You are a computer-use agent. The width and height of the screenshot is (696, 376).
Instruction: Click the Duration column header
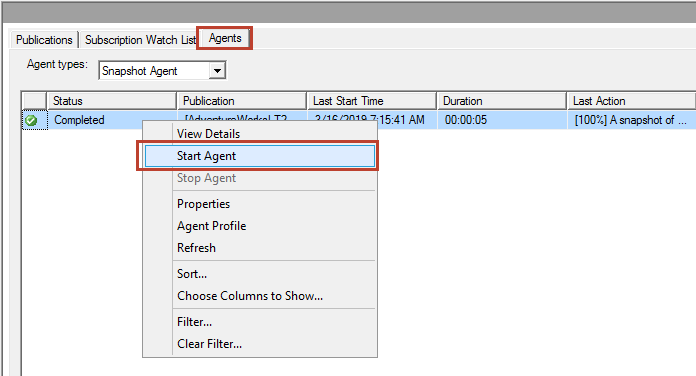click(502, 101)
